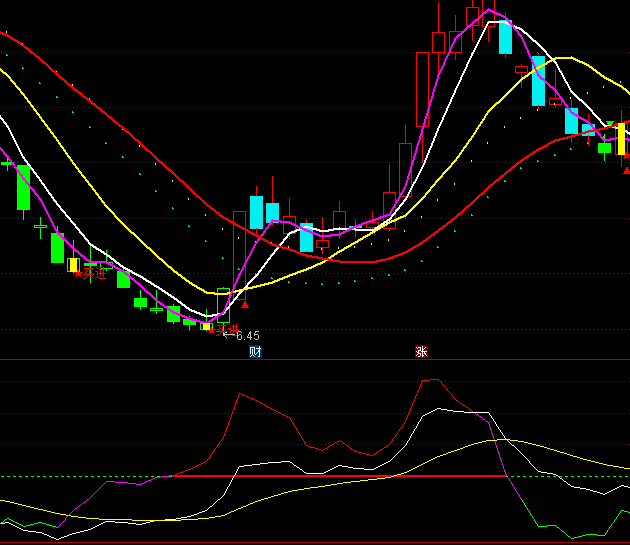The height and width of the screenshot is (545, 630).
Task: Click the first 买进 buy signal star
Action: coord(79,272)
